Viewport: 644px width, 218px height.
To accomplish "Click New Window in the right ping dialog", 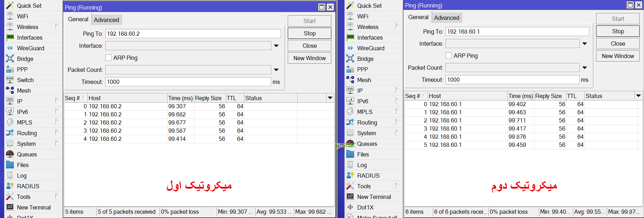I will pos(617,56).
